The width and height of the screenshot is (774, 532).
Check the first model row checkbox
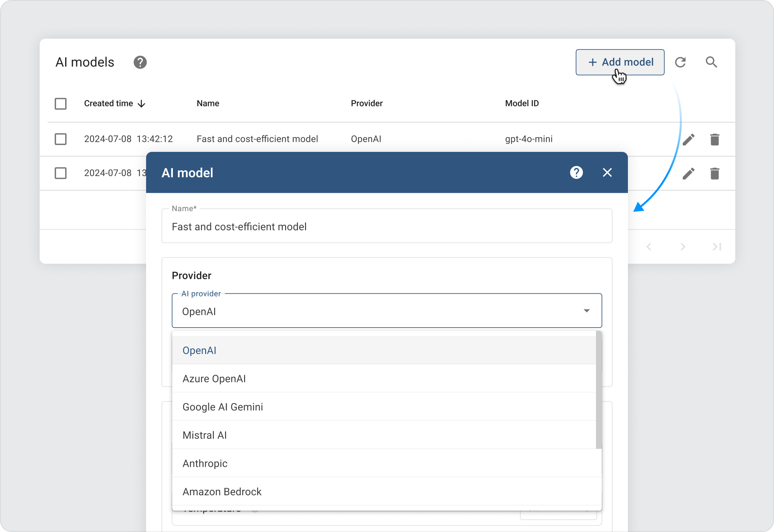[61, 139]
